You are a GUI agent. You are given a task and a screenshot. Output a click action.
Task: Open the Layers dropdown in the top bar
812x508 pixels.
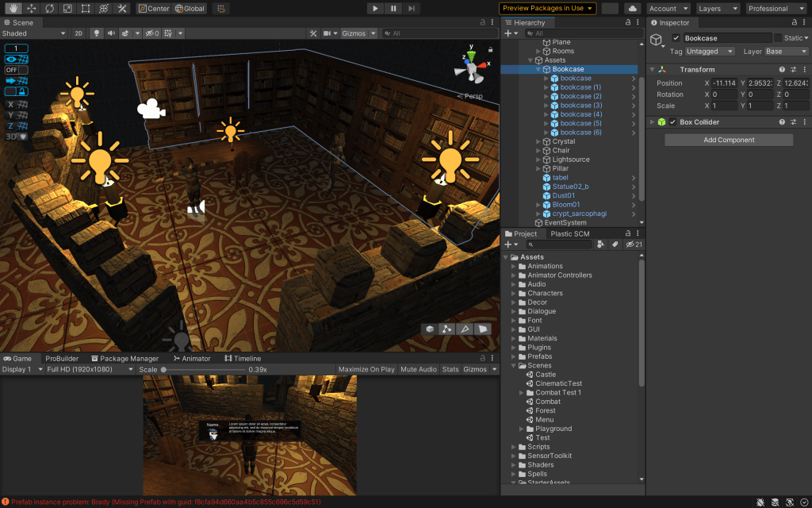coord(718,9)
